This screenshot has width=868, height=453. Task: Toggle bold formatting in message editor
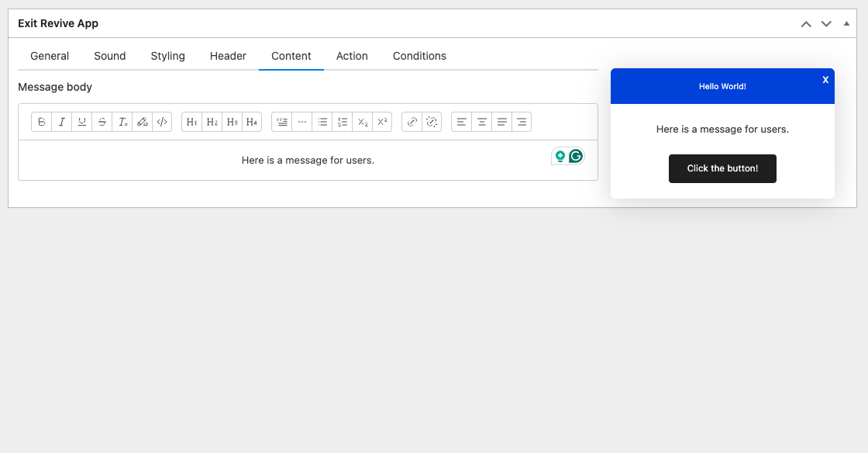click(x=42, y=122)
